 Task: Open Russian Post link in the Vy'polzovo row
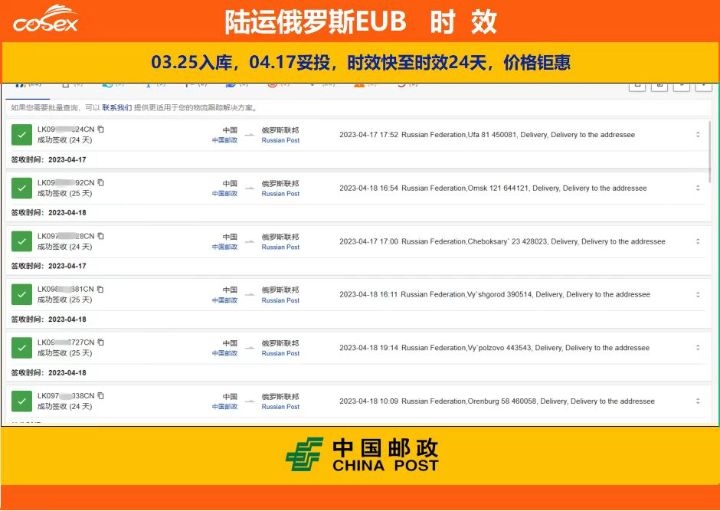pyautogui.click(x=281, y=353)
